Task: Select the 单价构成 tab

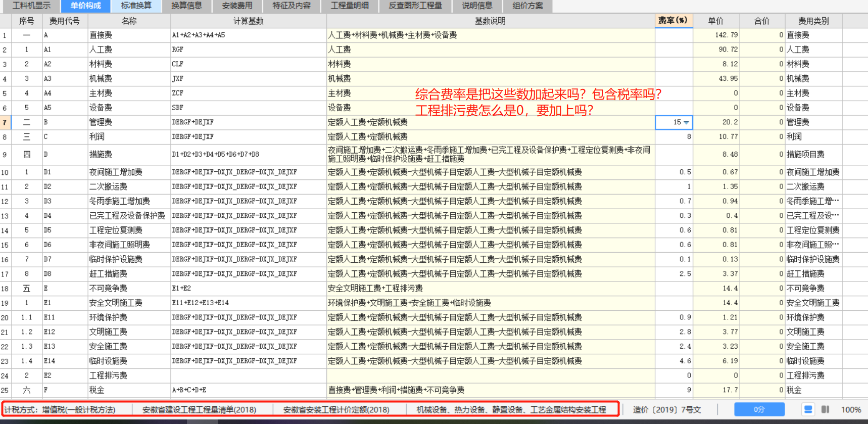Action: [x=86, y=6]
